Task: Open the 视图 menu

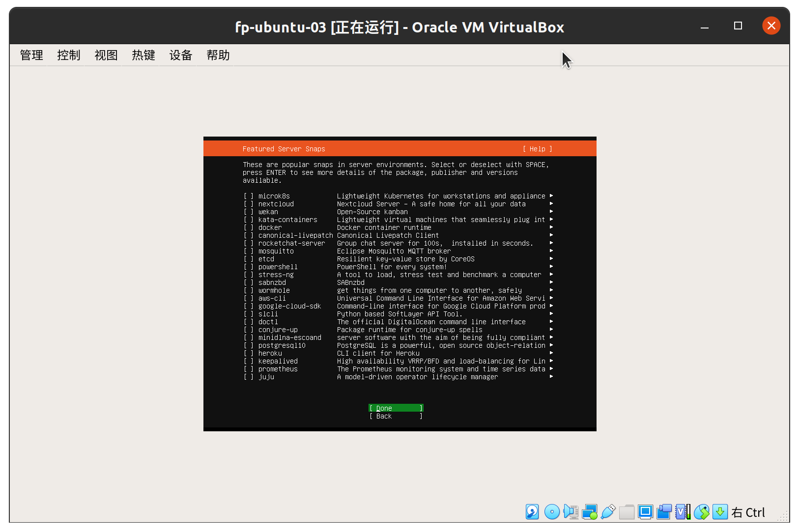Action: pos(106,55)
